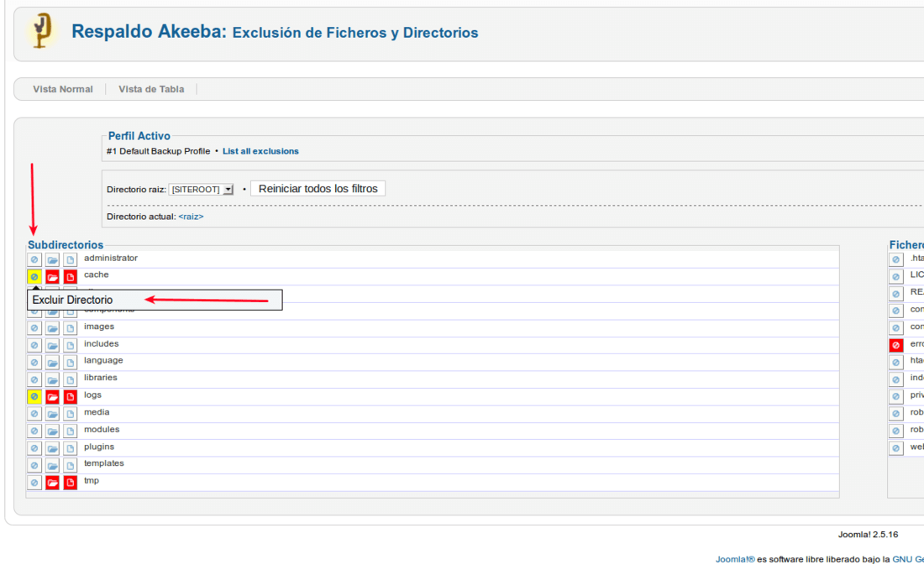Open the language directory
The height and width of the screenshot is (575, 924).
coord(103,361)
